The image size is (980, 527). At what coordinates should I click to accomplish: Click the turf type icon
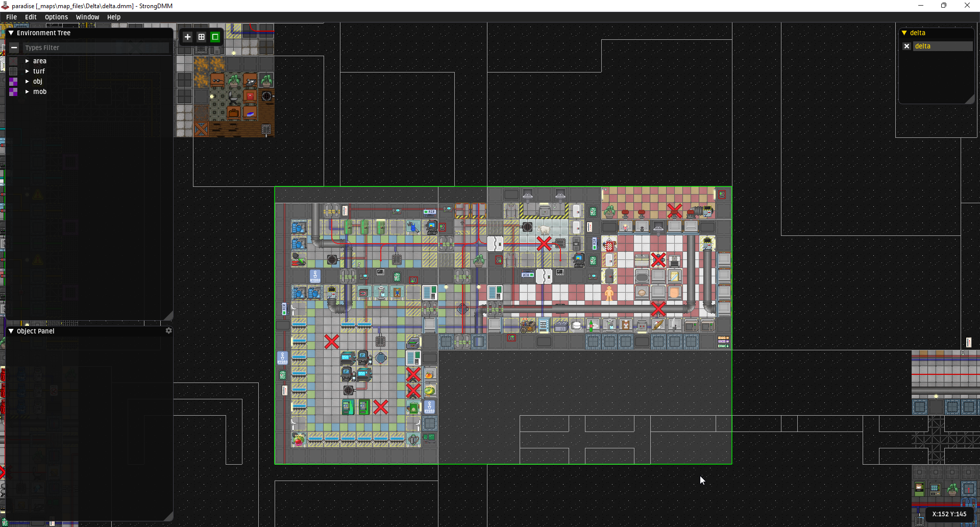[13, 71]
